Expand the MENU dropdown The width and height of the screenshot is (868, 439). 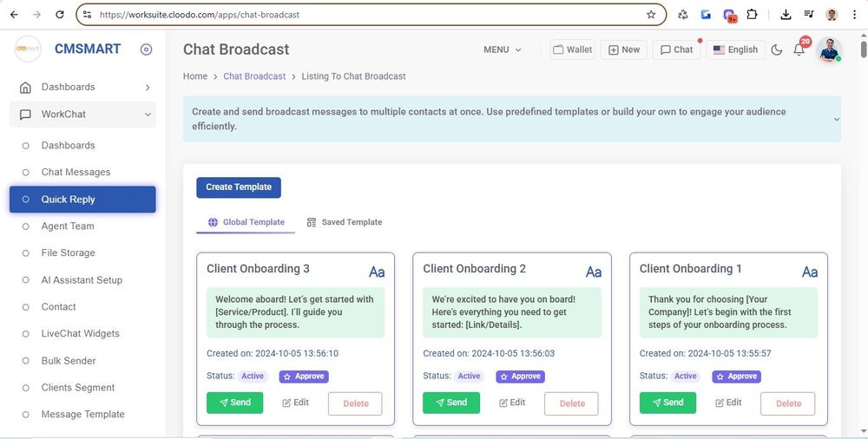503,49
